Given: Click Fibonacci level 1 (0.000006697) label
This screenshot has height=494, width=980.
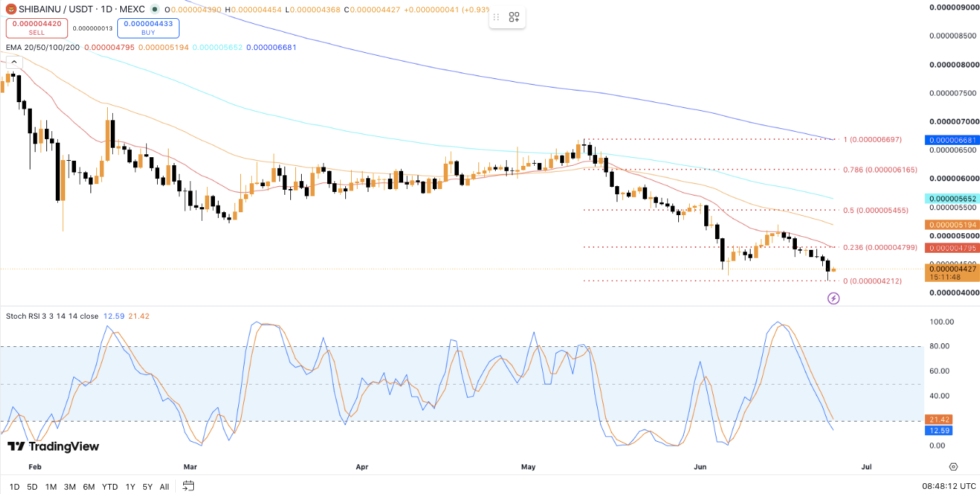Looking at the screenshot, I should click(873, 139).
